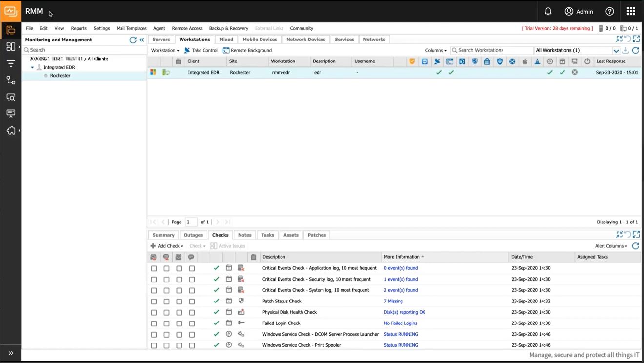Check the Patch Status Check row checkbox
The height and width of the screenshot is (363, 644).
[x=154, y=301]
